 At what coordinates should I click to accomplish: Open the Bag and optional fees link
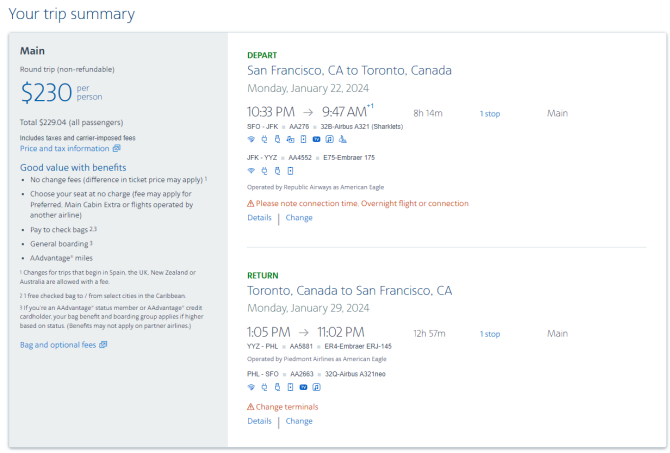click(58, 345)
